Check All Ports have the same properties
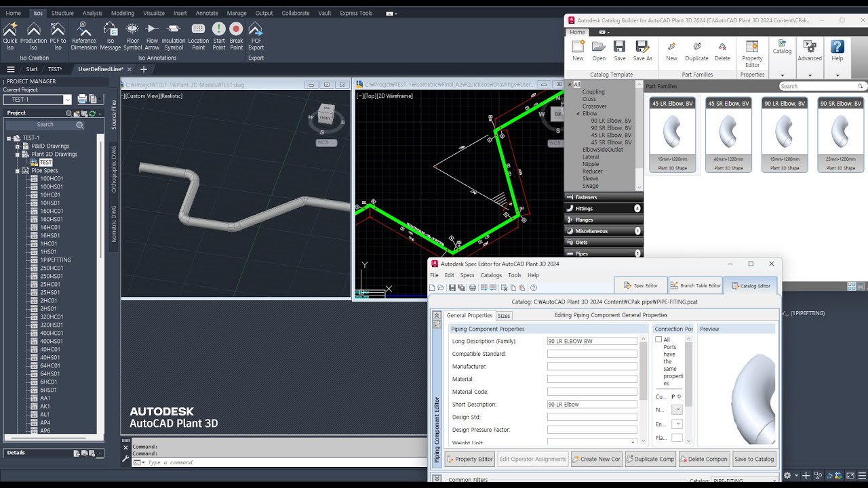868x488 pixels. coord(658,340)
